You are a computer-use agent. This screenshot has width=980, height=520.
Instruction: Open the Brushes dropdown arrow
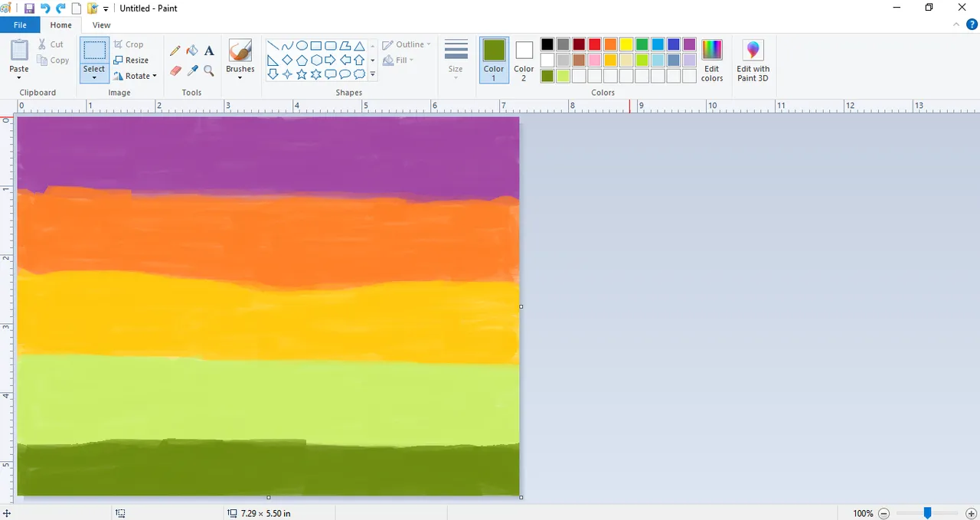tap(240, 77)
